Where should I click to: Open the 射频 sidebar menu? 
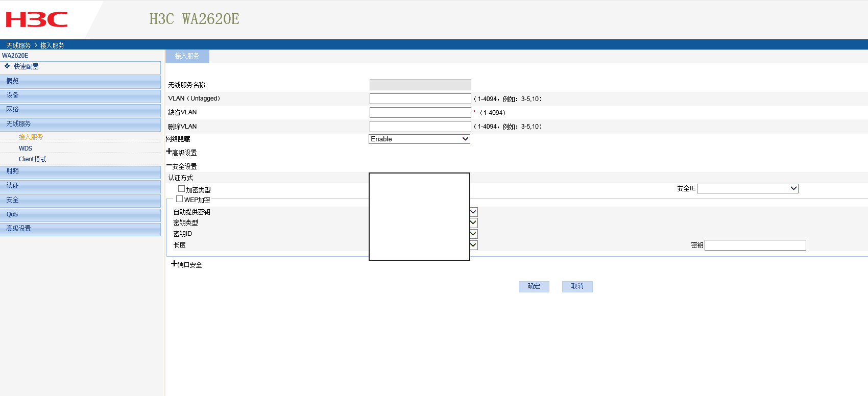point(80,171)
